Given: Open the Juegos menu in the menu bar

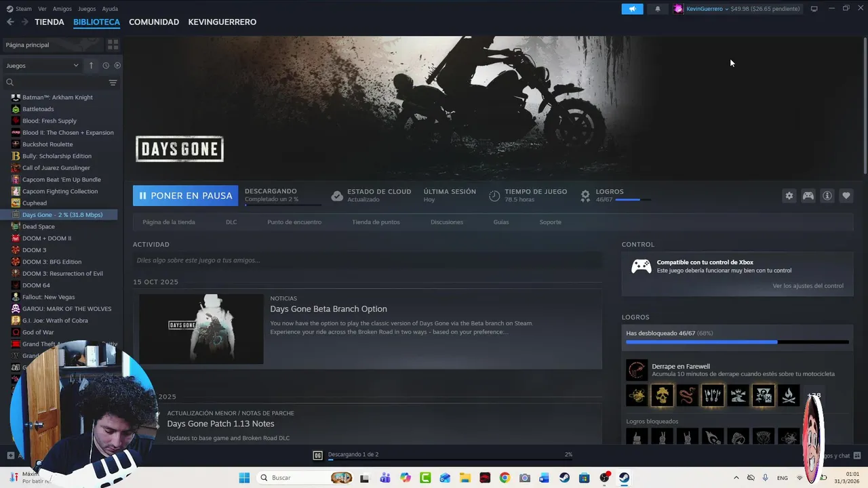Looking at the screenshot, I should coord(87,9).
